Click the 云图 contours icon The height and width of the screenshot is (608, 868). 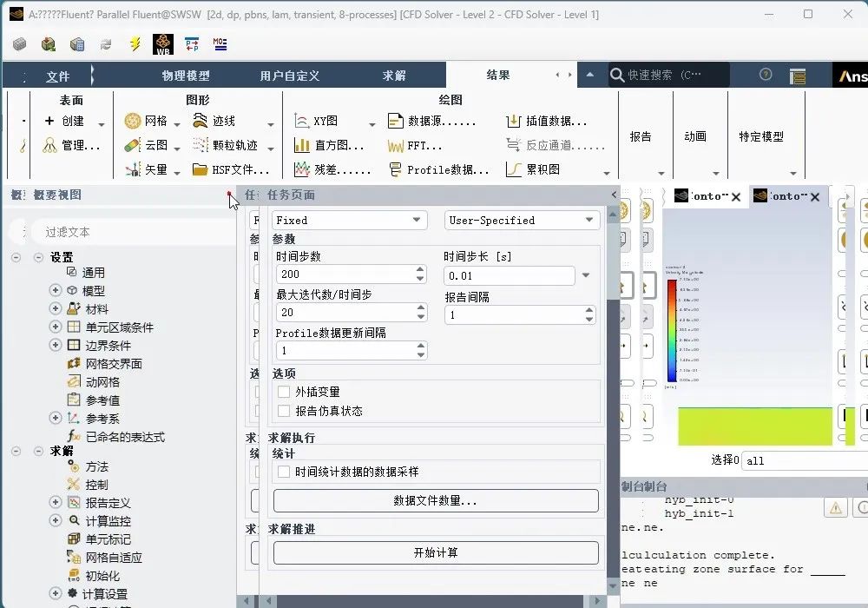pyautogui.click(x=133, y=145)
